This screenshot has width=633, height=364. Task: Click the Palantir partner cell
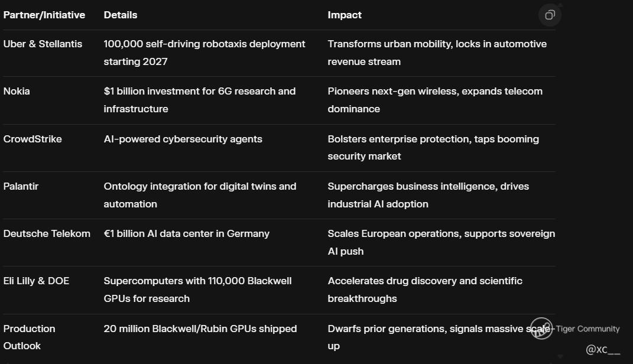coord(21,187)
